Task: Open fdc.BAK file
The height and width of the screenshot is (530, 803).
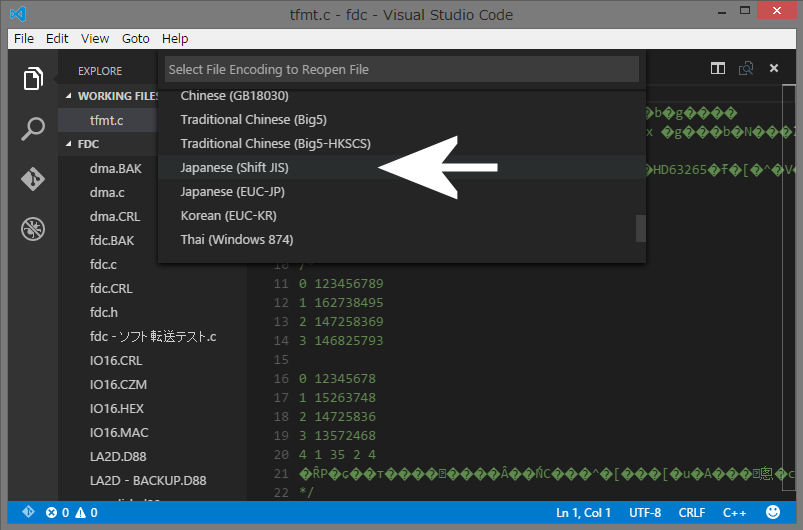Action: click(x=112, y=241)
